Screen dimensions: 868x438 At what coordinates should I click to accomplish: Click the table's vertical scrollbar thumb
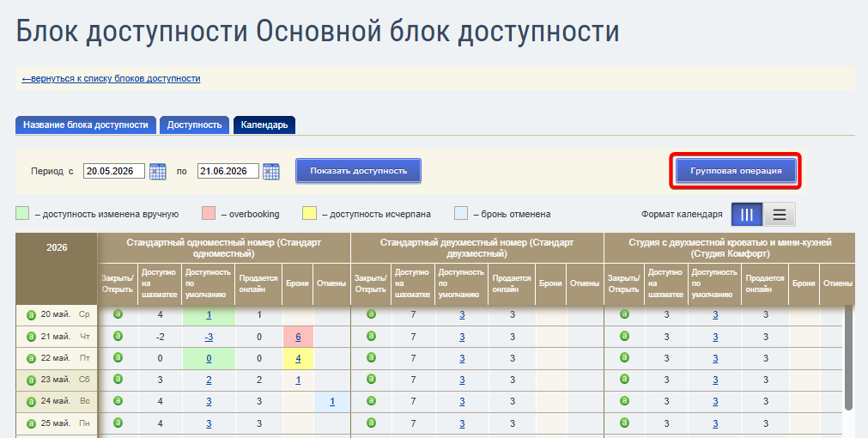point(848,358)
